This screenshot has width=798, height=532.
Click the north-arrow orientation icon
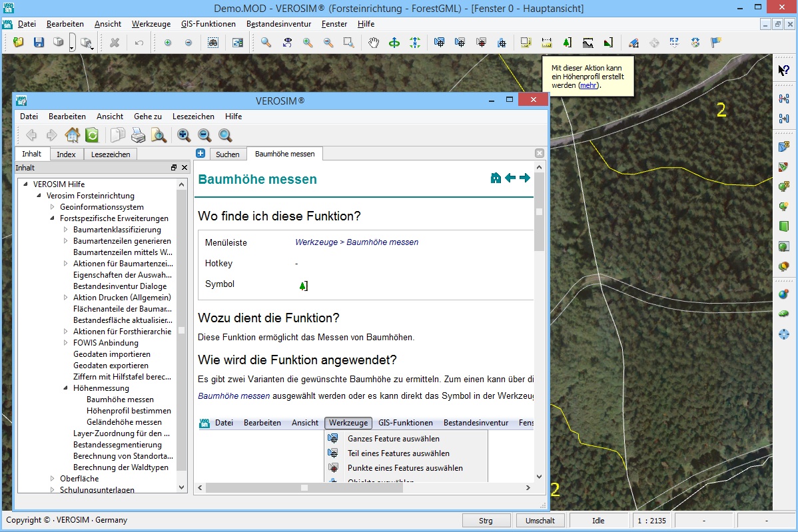415,43
